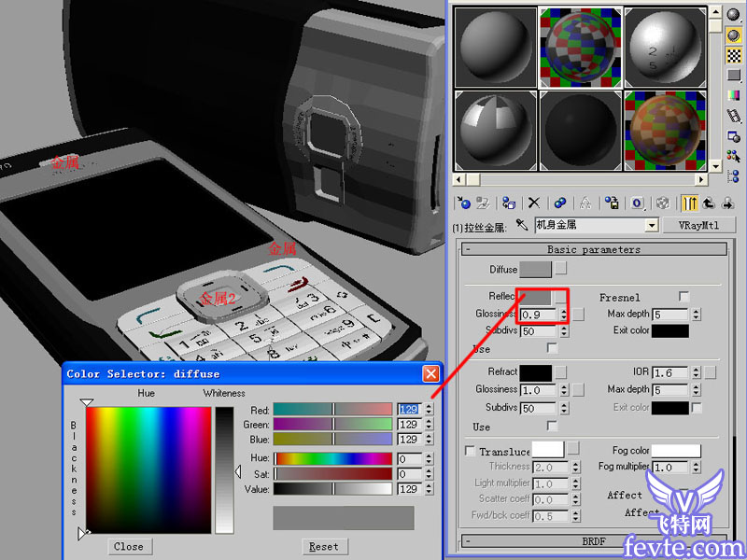Click on the Red slider bar
Image resolution: width=747 pixels, height=560 pixels.
333,409
